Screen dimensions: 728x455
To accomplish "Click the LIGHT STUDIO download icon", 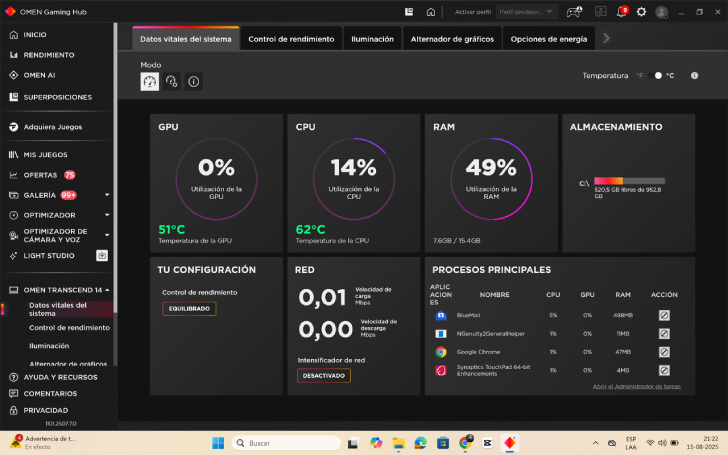I will 102,255.
